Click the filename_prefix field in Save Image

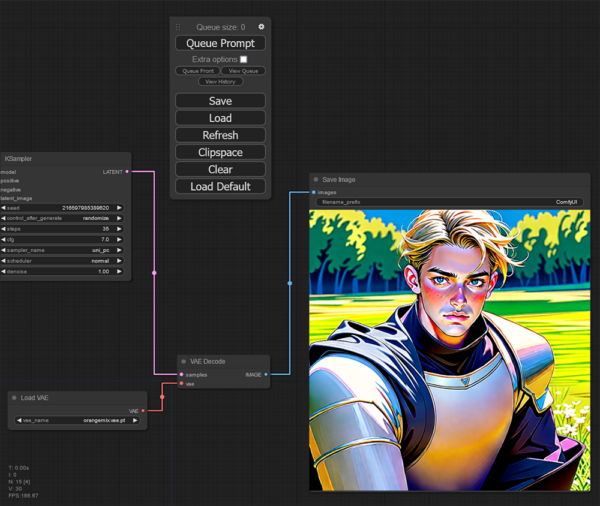[x=451, y=201]
